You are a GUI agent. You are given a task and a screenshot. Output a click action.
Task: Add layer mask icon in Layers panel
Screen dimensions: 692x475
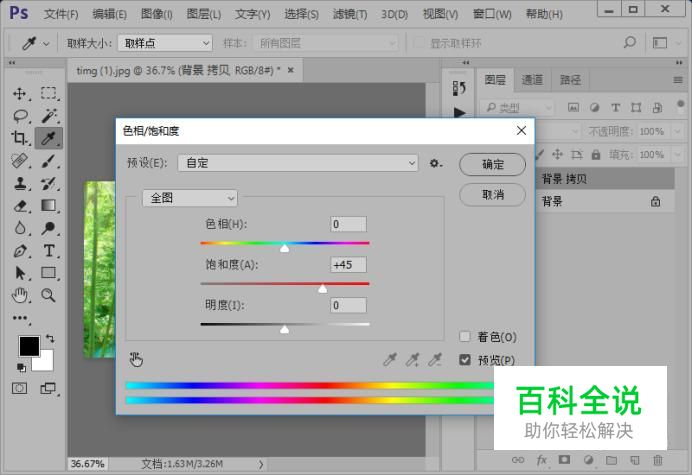564,460
